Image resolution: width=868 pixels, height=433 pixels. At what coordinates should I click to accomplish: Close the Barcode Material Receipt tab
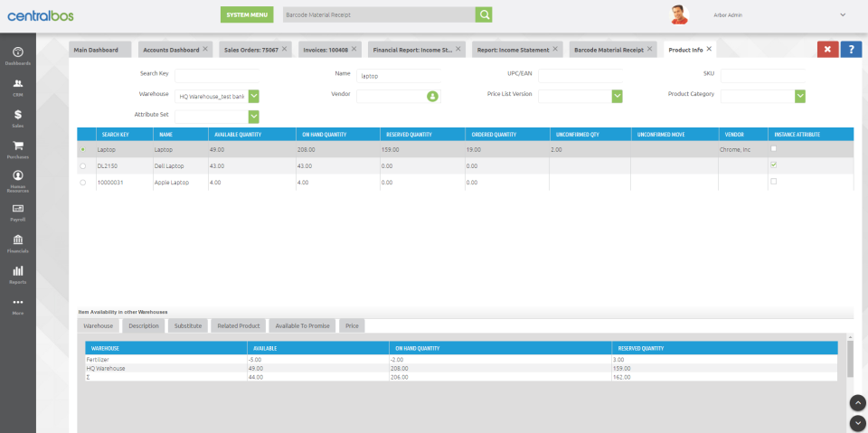click(x=649, y=49)
